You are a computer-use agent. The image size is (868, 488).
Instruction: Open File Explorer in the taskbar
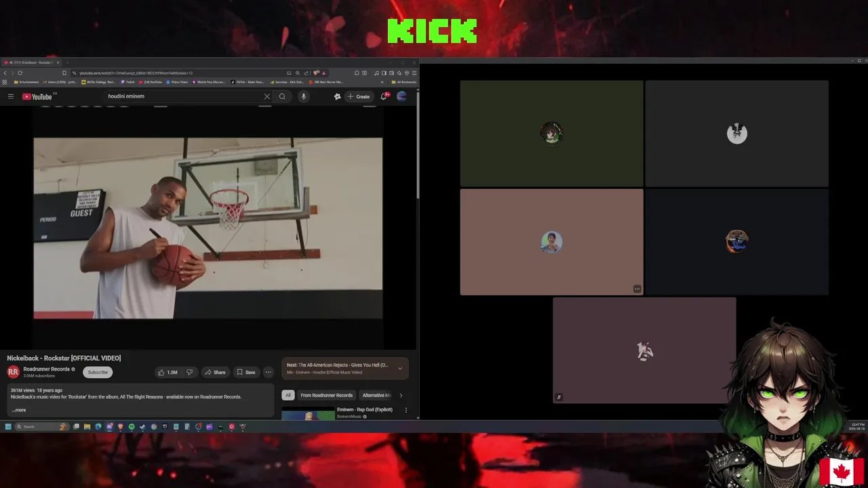pos(87,426)
